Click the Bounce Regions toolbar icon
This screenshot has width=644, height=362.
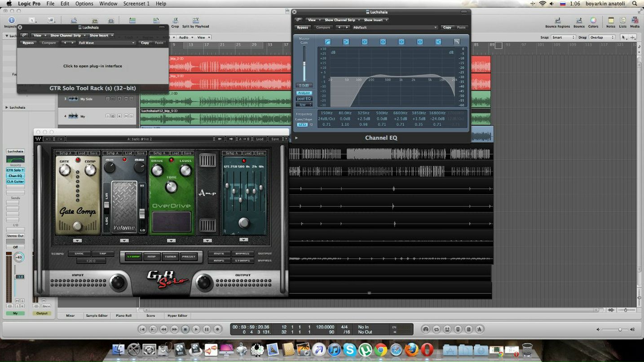click(x=557, y=21)
